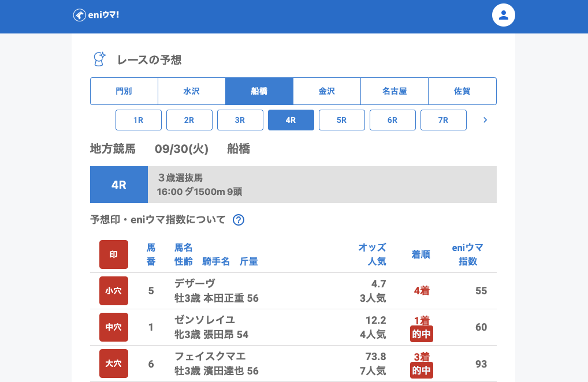Image resolution: width=588 pixels, height=382 pixels.
Task: Open the user profile account icon
Action: [x=503, y=15]
